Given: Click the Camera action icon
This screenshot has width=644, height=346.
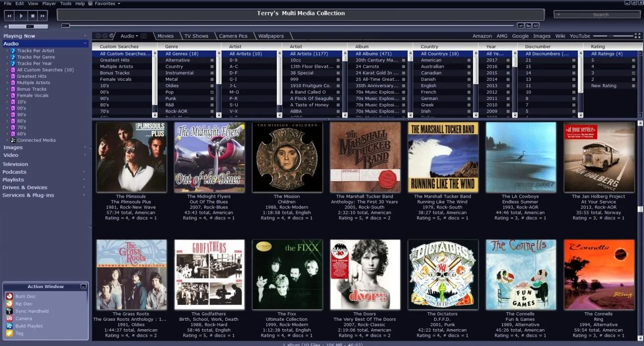Looking at the screenshot, I should point(9,318).
